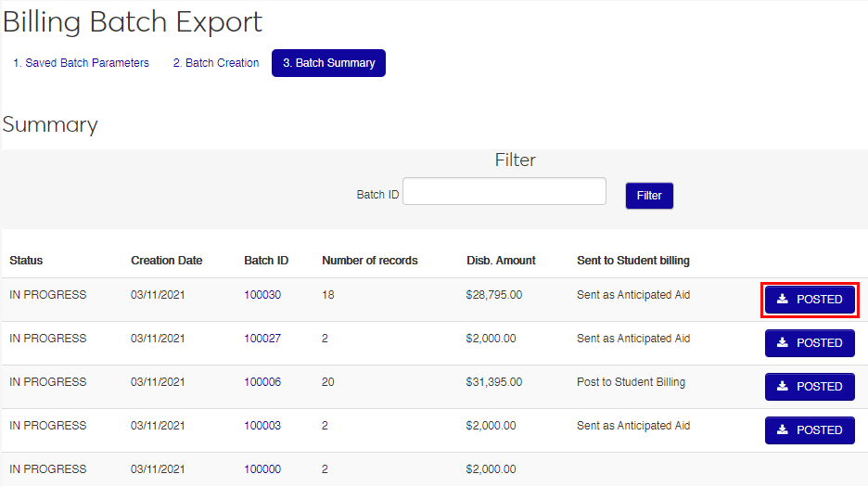Focus the Batch ID filter field

[x=504, y=192]
